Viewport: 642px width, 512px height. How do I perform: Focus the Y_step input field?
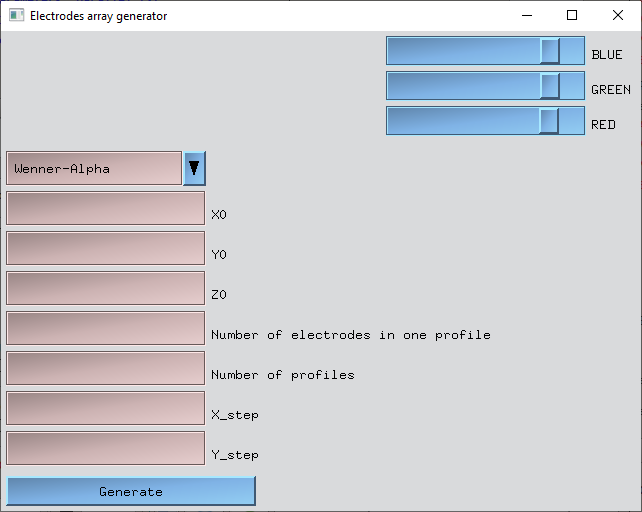[106, 448]
